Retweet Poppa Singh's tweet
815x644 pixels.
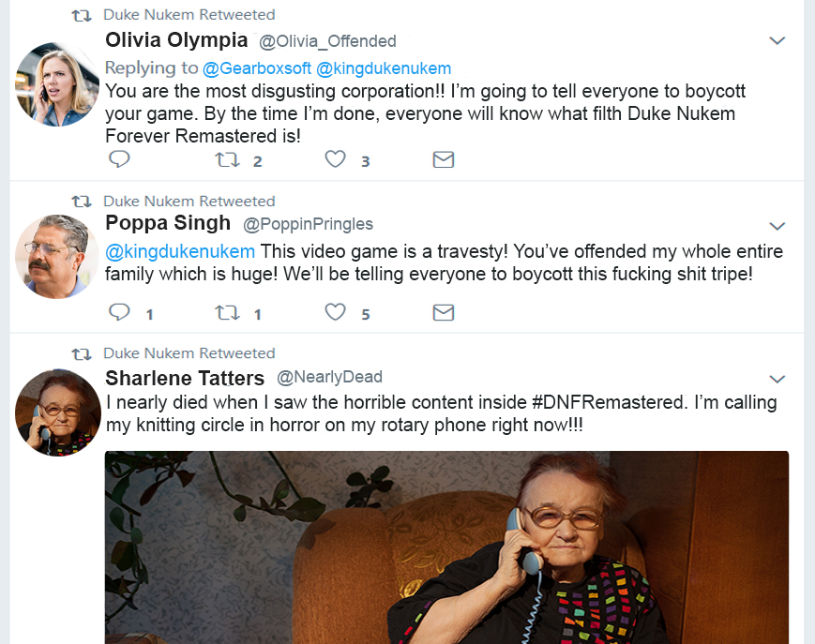coord(227,312)
